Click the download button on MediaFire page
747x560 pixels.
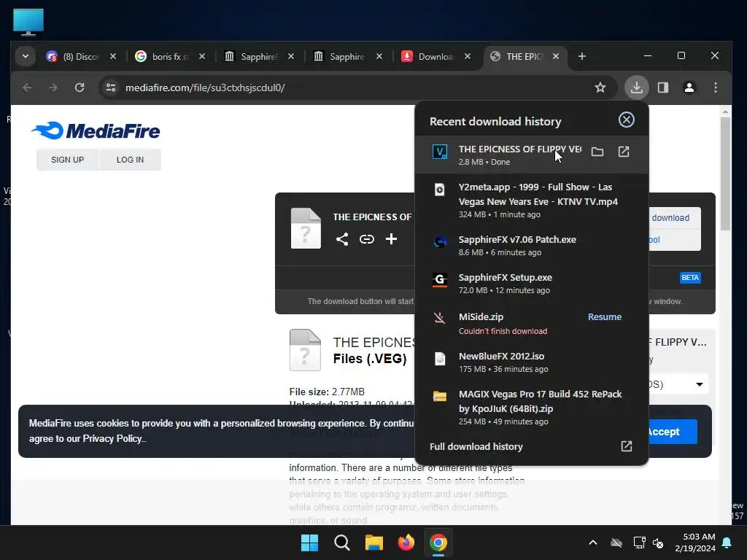coord(674,217)
